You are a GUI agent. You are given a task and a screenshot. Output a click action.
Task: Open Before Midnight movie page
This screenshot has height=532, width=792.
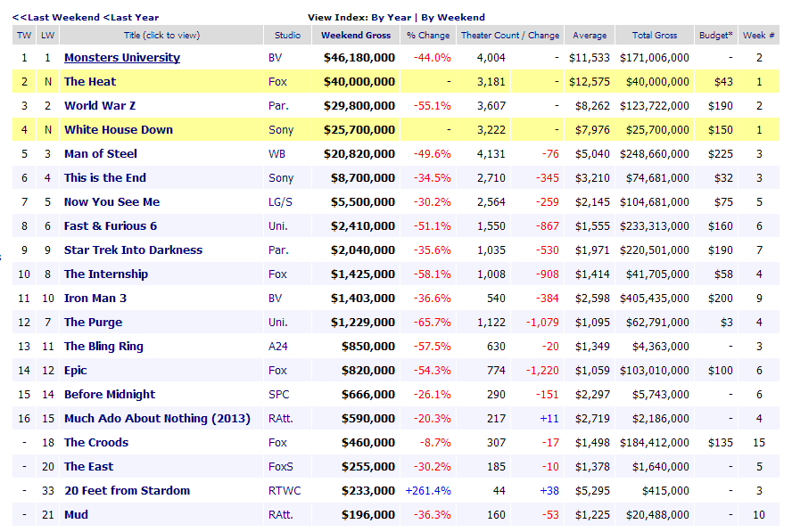(x=110, y=394)
